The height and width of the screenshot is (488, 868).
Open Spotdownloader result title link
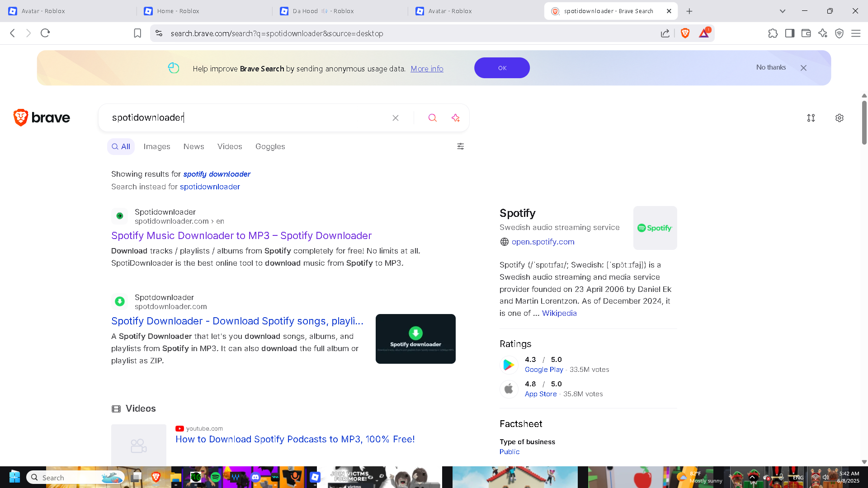tap(237, 321)
